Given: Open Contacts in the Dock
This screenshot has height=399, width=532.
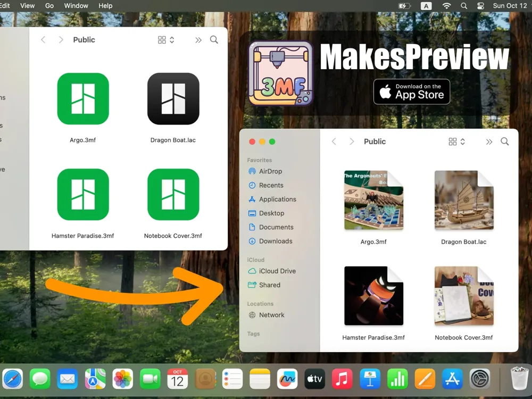Looking at the screenshot, I should tap(205, 379).
